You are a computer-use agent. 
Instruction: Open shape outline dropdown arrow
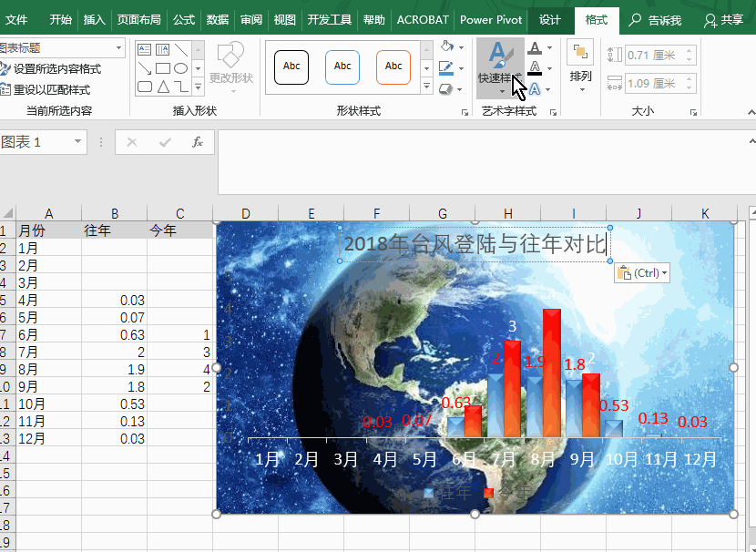(x=462, y=68)
